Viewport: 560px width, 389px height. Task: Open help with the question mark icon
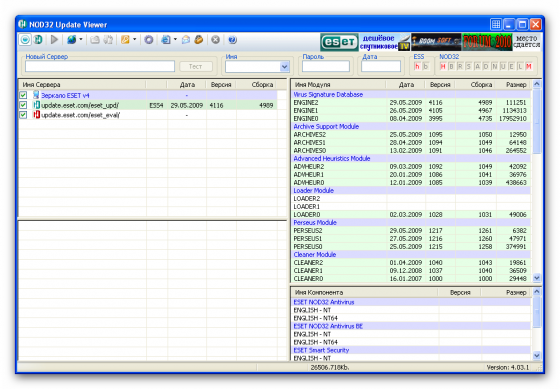tap(232, 40)
